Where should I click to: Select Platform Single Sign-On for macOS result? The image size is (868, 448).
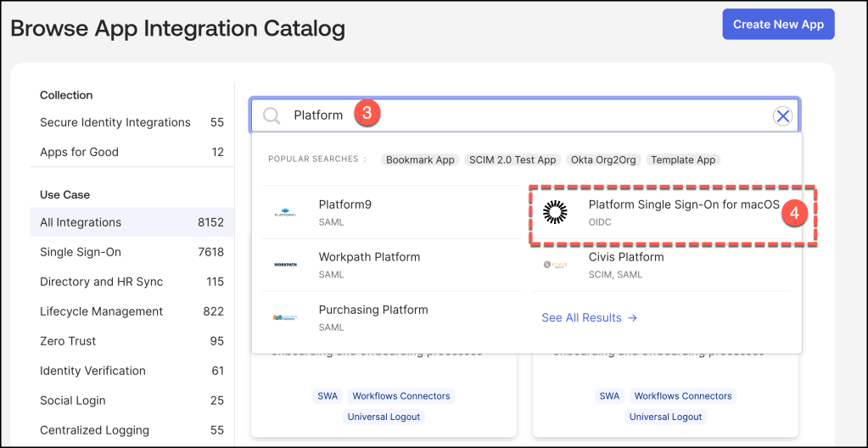(683, 204)
